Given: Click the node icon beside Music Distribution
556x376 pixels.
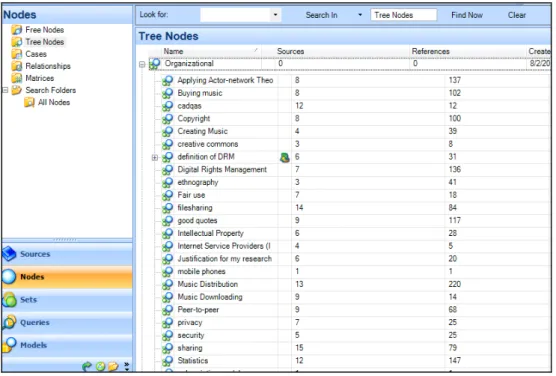Looking at the screenshot, I should click(167, 285).
